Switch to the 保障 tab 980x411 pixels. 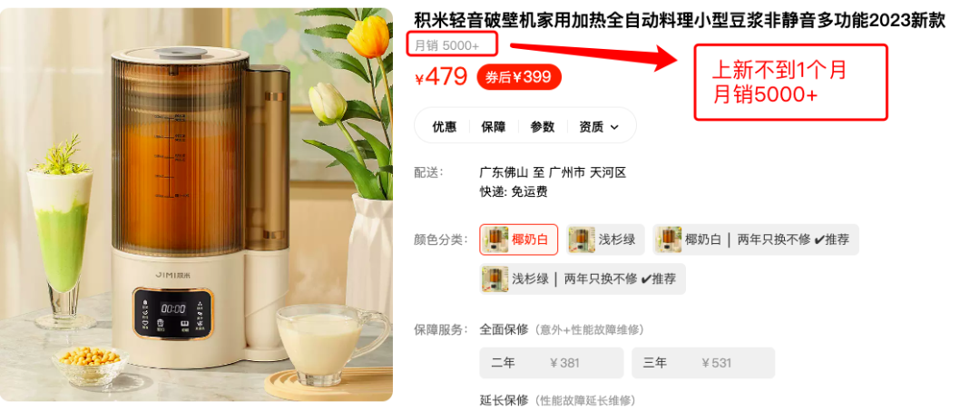coord(493,127)
